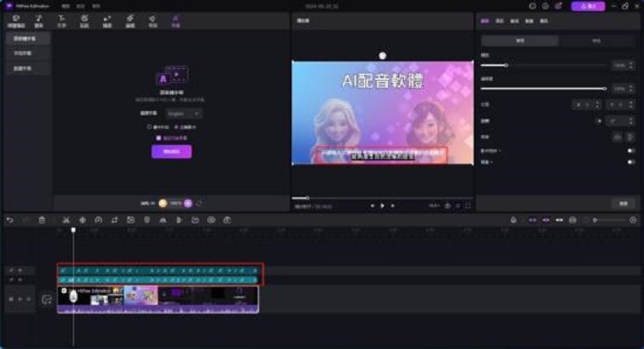Select the second tab in properties panel
Image resolution: width=644 pixels, height=349 pixels.
coord(499,19)
